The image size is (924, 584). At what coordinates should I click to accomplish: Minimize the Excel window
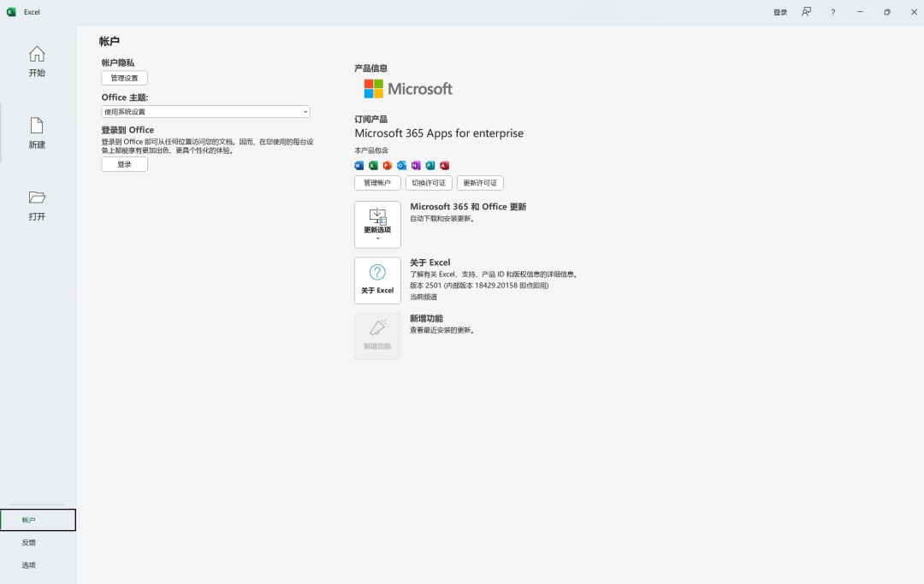860,12
